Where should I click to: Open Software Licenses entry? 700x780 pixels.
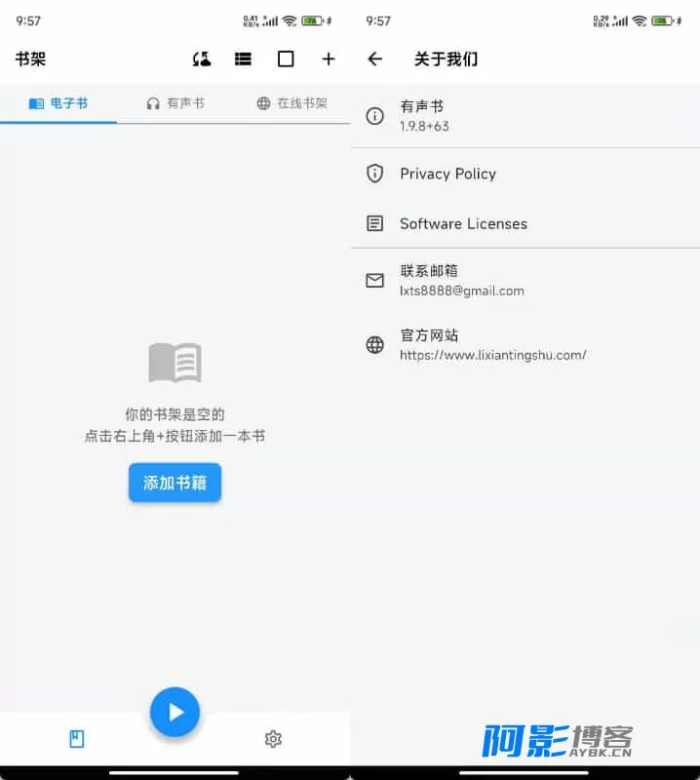click(x=525, y=224)
